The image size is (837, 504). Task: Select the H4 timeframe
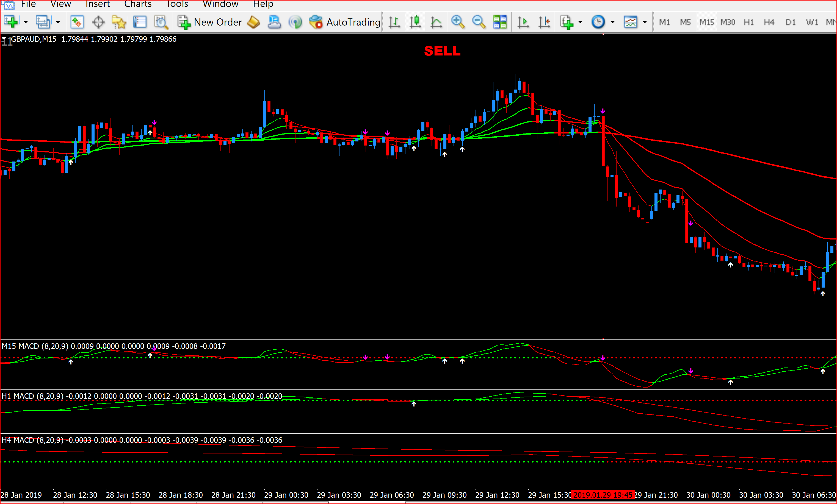coord(769,23)
